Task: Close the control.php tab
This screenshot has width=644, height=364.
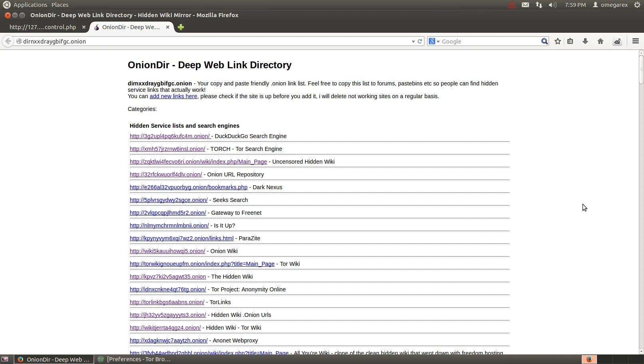Action: 84,27
